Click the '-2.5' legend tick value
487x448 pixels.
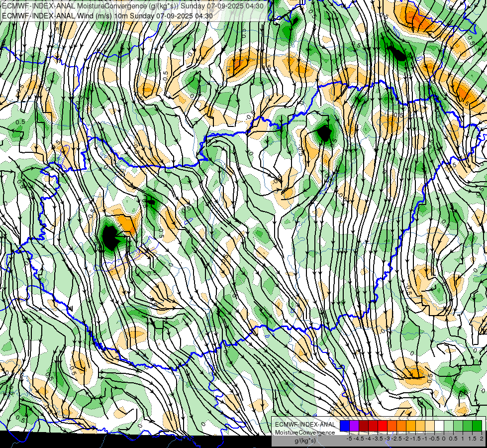coord(397,439)
